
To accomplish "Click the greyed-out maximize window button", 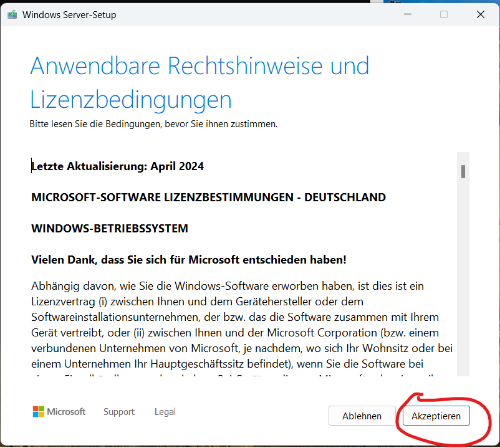I will pyautogui.click(x=444, y=14).
